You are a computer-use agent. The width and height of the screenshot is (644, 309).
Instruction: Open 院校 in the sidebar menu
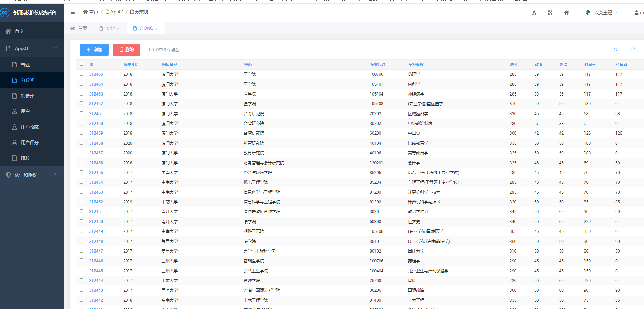(32, 158)
